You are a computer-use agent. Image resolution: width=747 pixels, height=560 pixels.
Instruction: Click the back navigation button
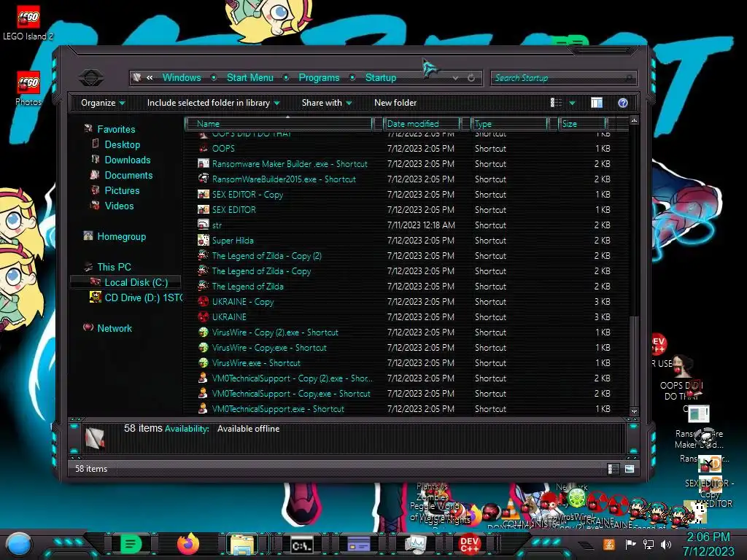click(x=91, y=77)
